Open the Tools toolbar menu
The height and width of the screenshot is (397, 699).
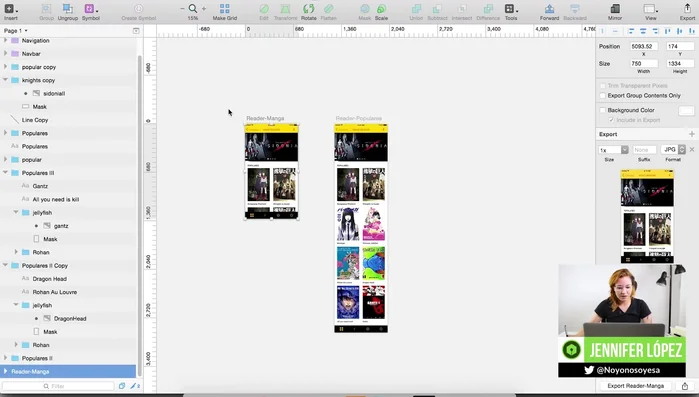point(511,12)
